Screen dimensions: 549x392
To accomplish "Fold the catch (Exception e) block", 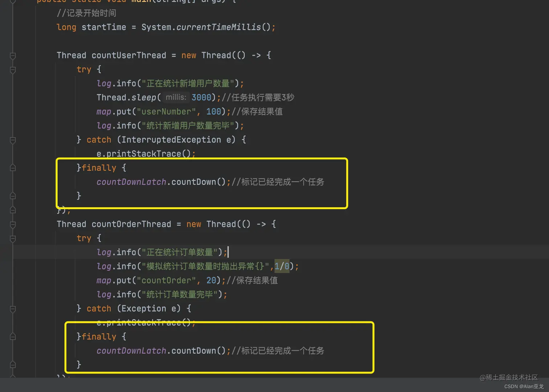I will point(13,309).
